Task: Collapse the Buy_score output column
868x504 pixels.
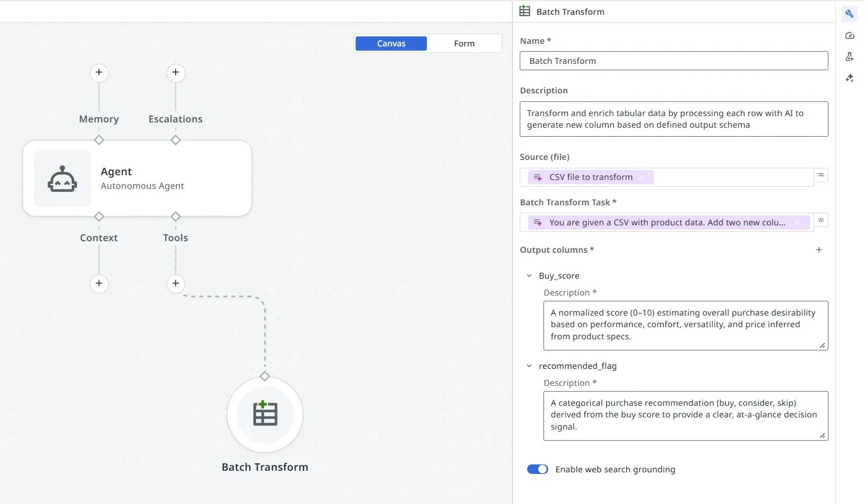Action: click(529, 275)
